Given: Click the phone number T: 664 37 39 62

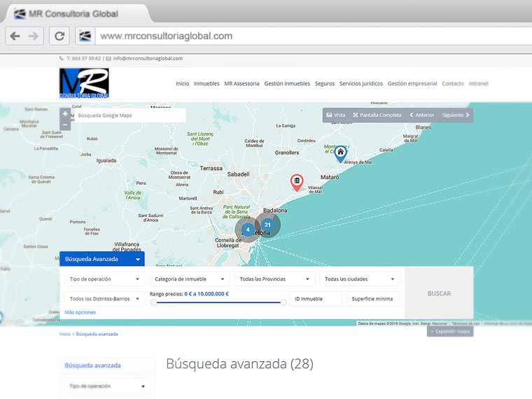Looking at the screenshot, I should (84, 58).
